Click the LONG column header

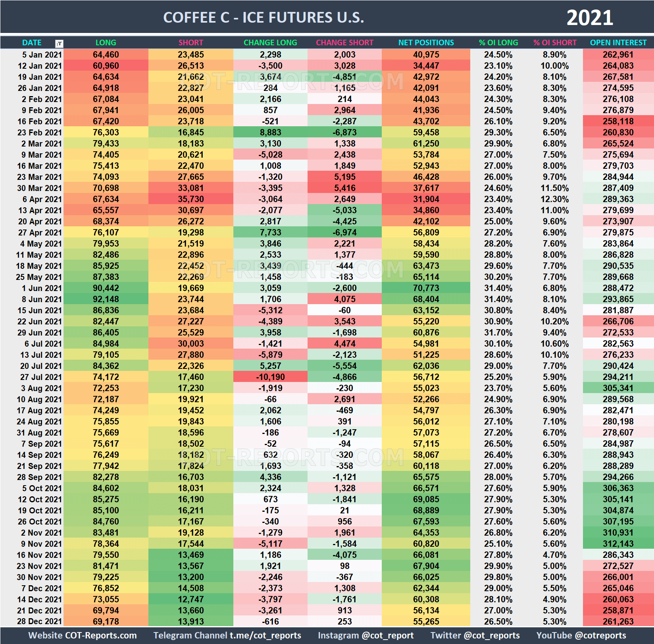pos(106,42)
